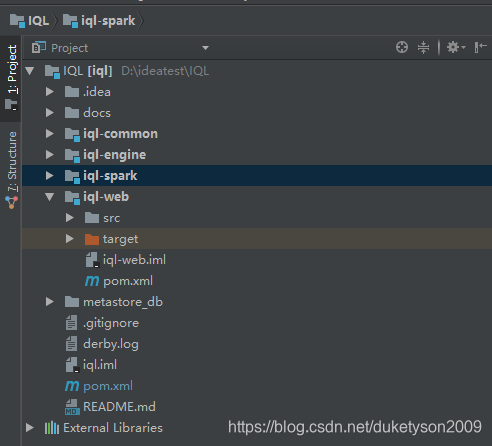The height and width of the screenshot is (446, 492).
Task: Select iql.iml file
Action: (100, 365)
